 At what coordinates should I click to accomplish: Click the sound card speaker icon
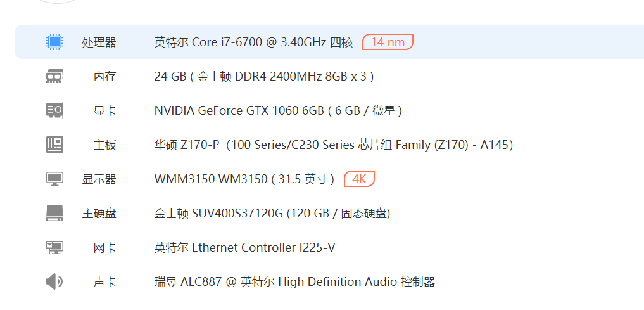pos(55,282)
